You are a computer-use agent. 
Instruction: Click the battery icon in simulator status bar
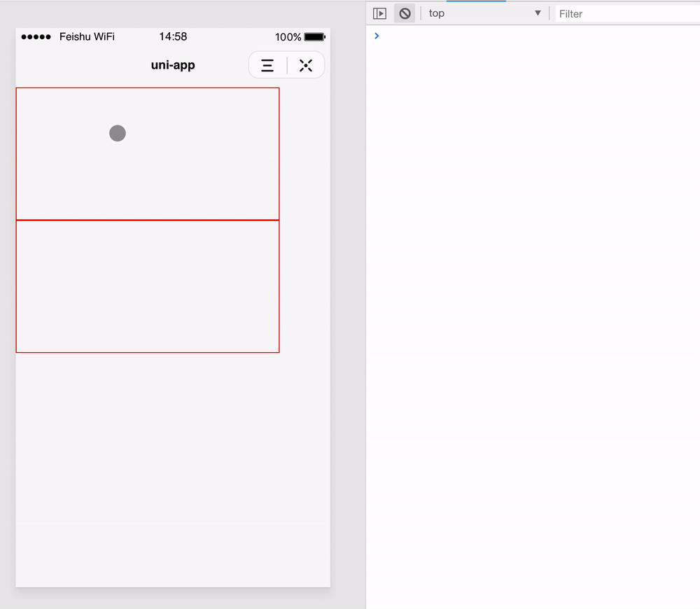pyautogui.click(x=315, y=37)
